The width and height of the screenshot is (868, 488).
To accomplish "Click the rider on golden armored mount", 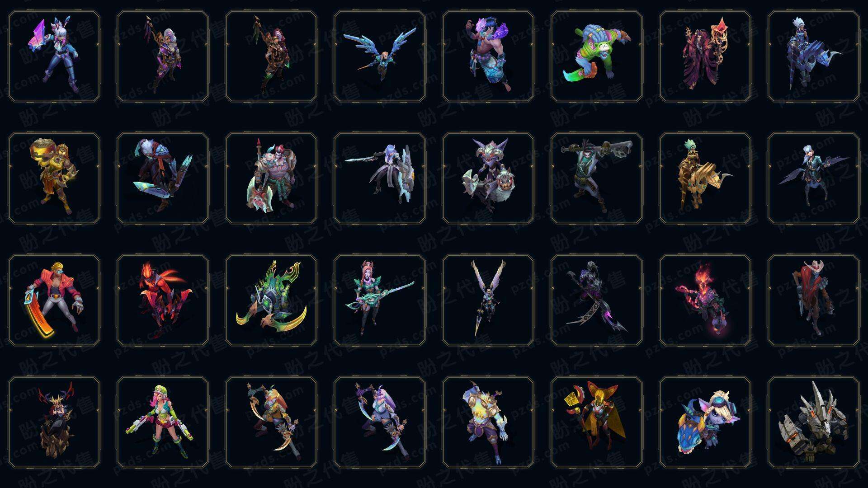I will pyautogui.click(x=705, y=178).
